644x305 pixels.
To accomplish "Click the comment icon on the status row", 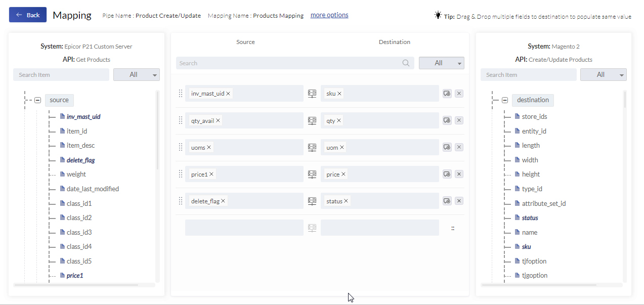I will click(447, 201).
